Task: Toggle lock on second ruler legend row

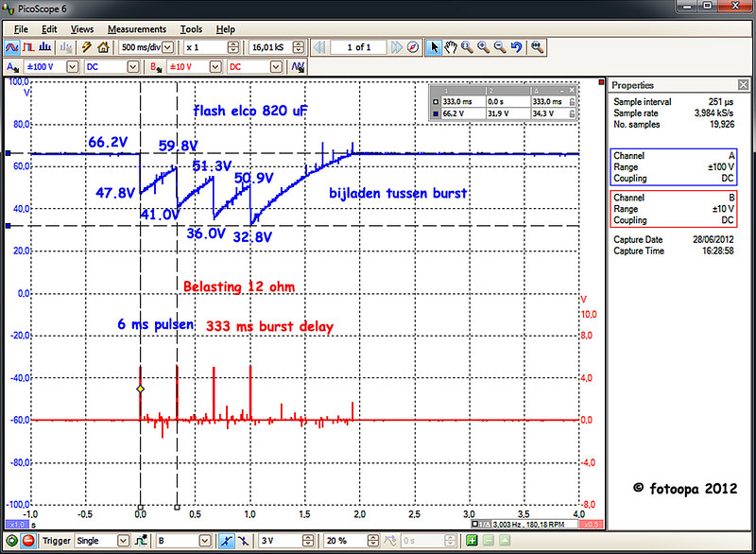Action: point(572,113)
